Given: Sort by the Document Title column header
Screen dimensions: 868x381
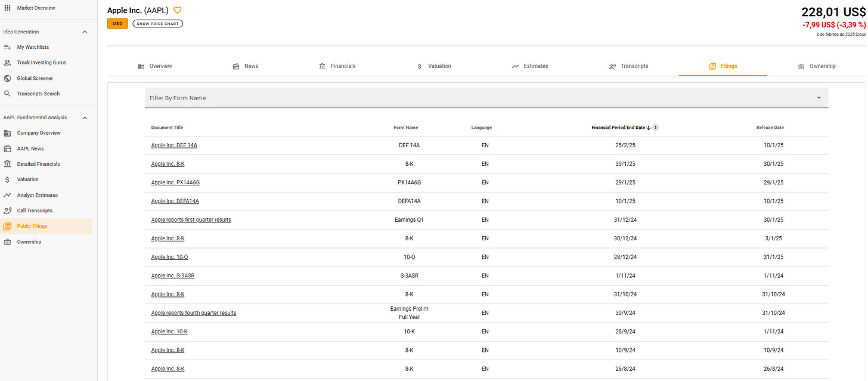Looking at the screenshot, I should 167,128.
